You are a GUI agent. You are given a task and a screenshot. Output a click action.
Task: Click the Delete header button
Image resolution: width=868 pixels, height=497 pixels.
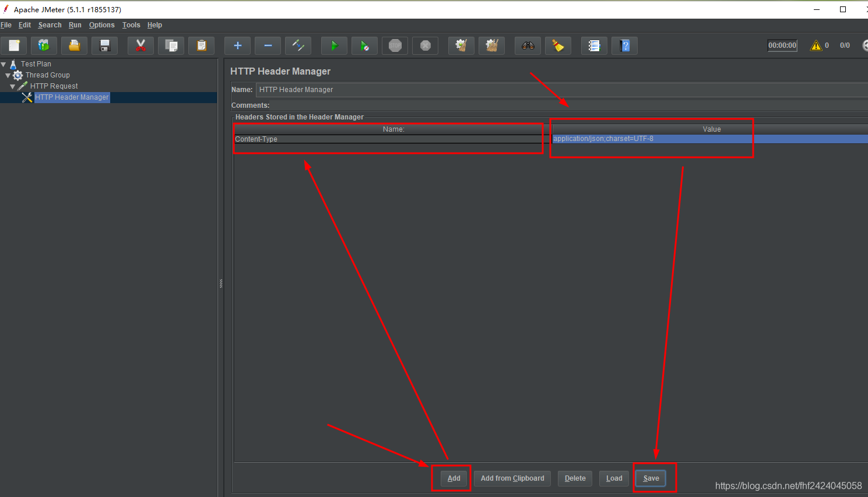575,478
